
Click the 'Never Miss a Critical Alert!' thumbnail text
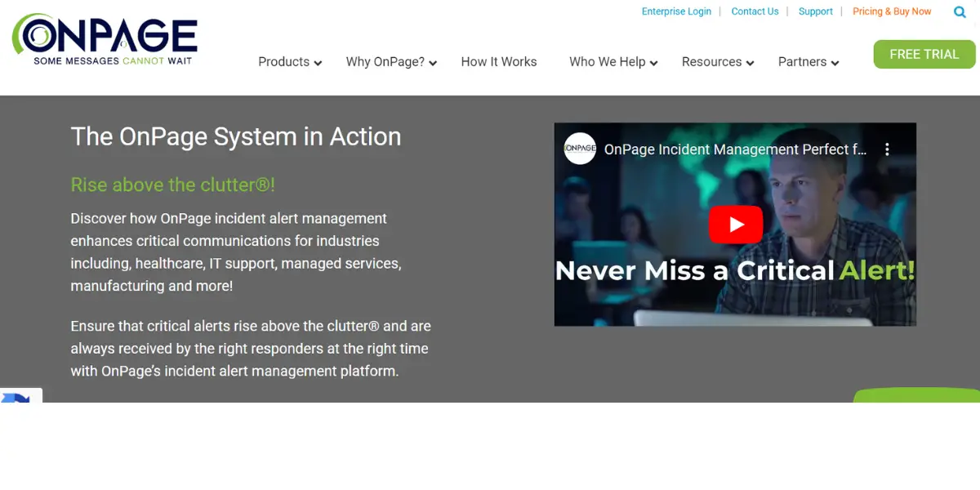coord(735,270)
